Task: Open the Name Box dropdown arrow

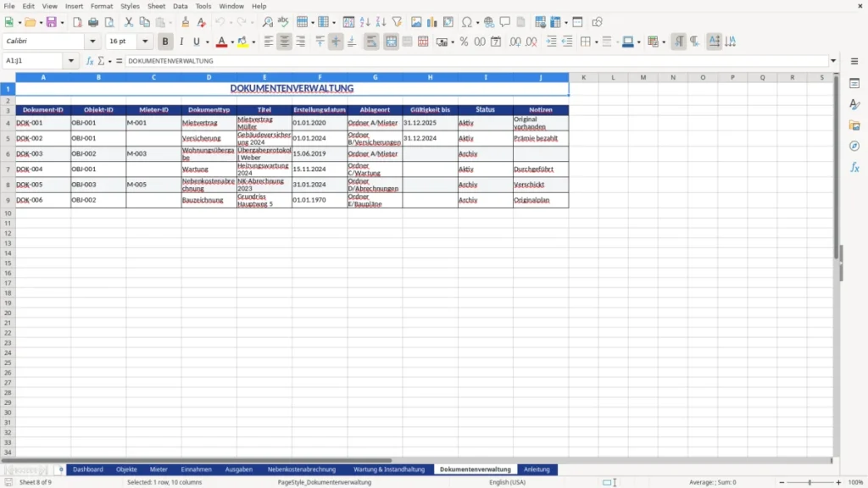Action: point(71,61)
